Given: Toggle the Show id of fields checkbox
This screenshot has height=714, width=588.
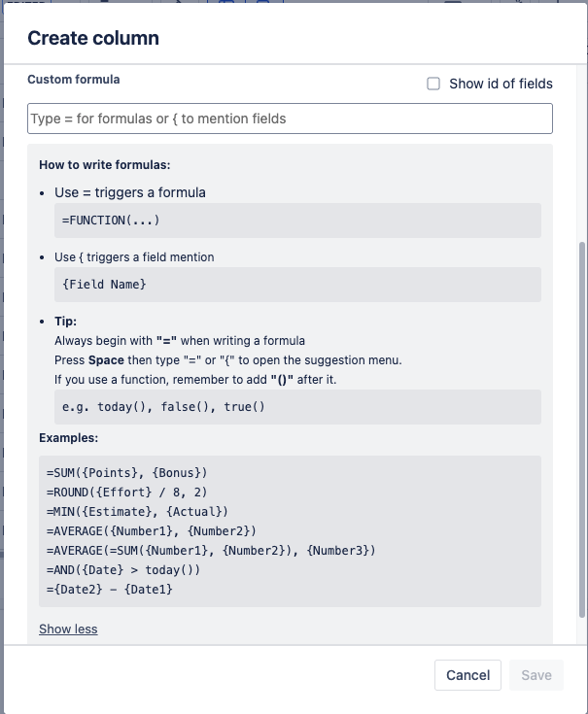Looking at the screenshot, I should 433,84.
